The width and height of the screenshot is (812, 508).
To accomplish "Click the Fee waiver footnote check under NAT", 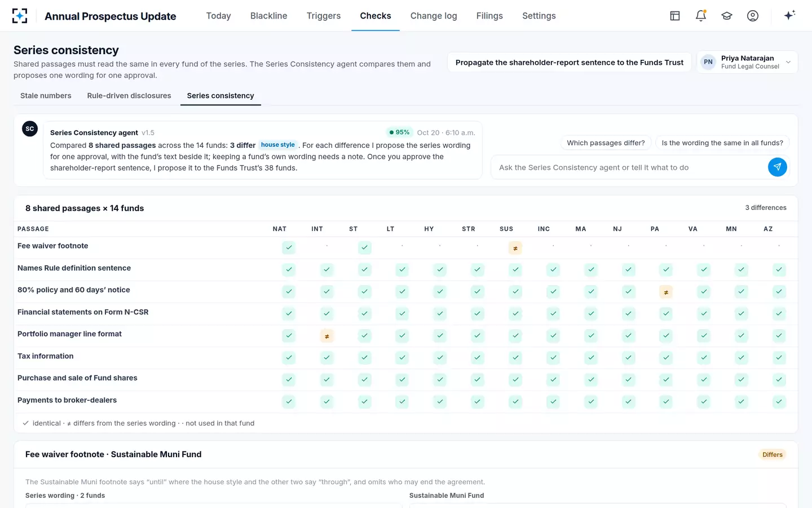I will click(x=289, y=248).
